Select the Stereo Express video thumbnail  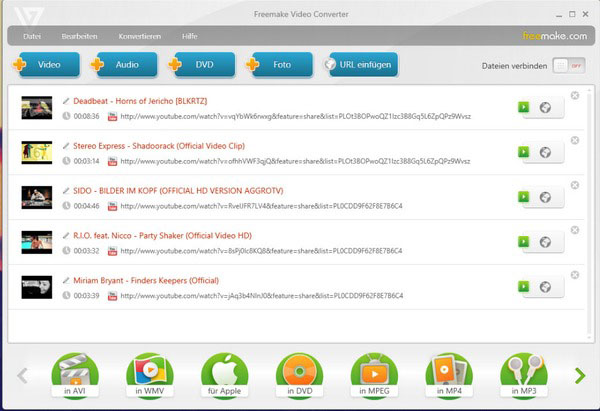tap(37, 152)
